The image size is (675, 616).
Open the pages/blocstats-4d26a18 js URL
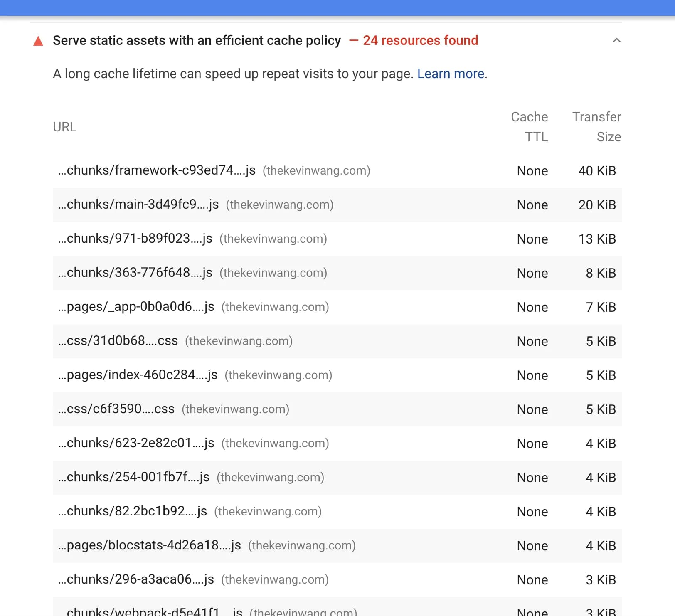click(150, 545)
